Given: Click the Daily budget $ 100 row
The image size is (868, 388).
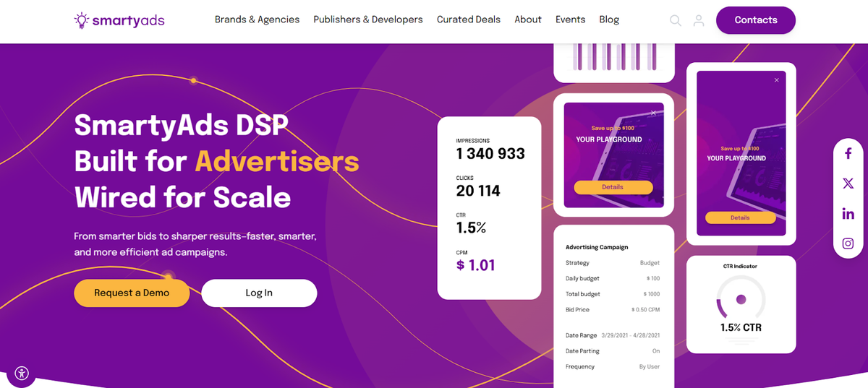Looking at the screenshot, I should pyautogui.click(x=613, y=278).
